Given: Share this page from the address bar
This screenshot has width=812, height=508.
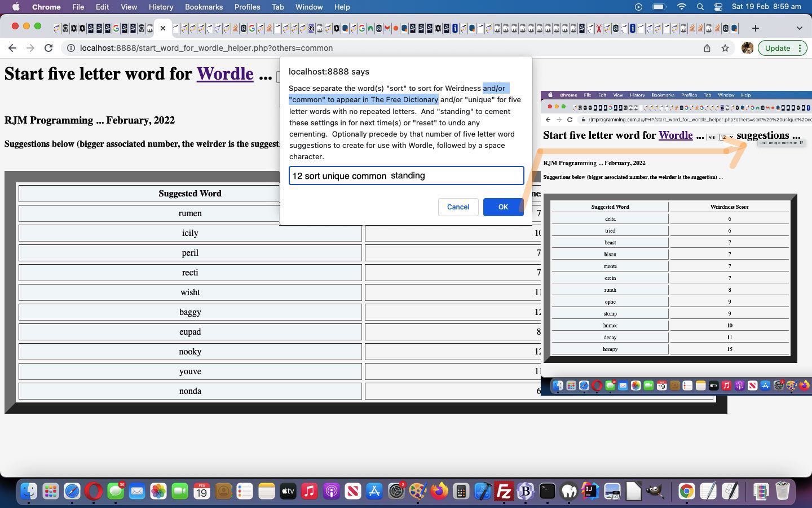Looking at the screenshot, I should point(707,48).
